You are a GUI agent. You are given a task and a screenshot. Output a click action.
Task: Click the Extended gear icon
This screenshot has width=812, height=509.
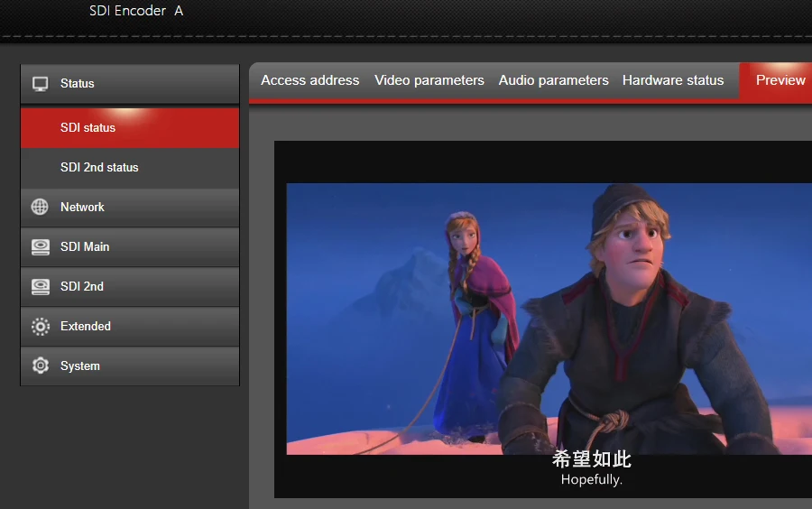coord(41,326)
